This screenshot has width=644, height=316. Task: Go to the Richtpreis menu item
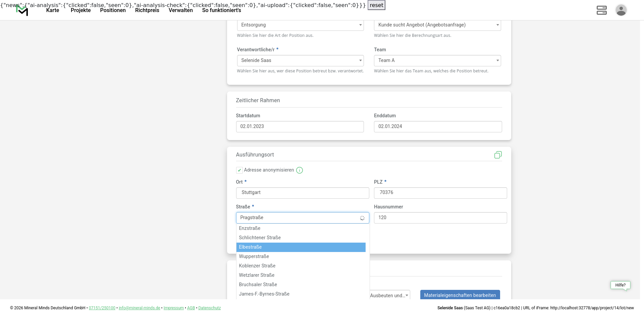[x=147, y=10]
